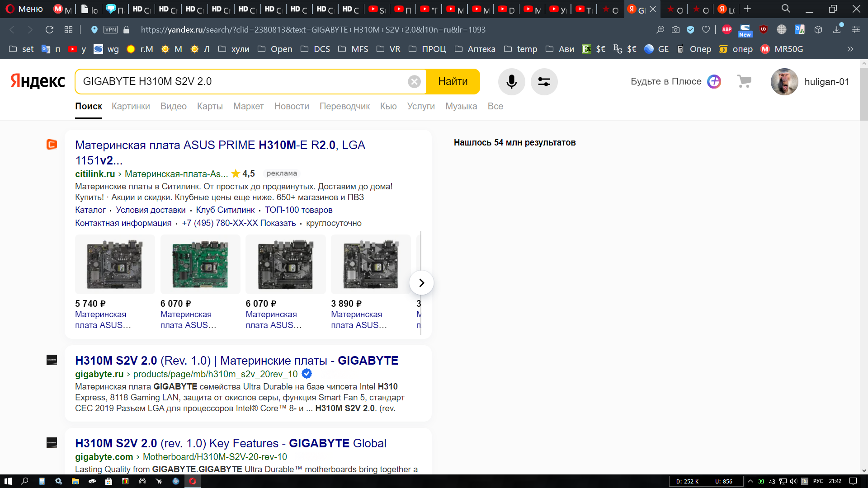The height and width of the screenshot is (488, 868).
Task: Switch to the Картинки search tab
Action: [131, 106]
